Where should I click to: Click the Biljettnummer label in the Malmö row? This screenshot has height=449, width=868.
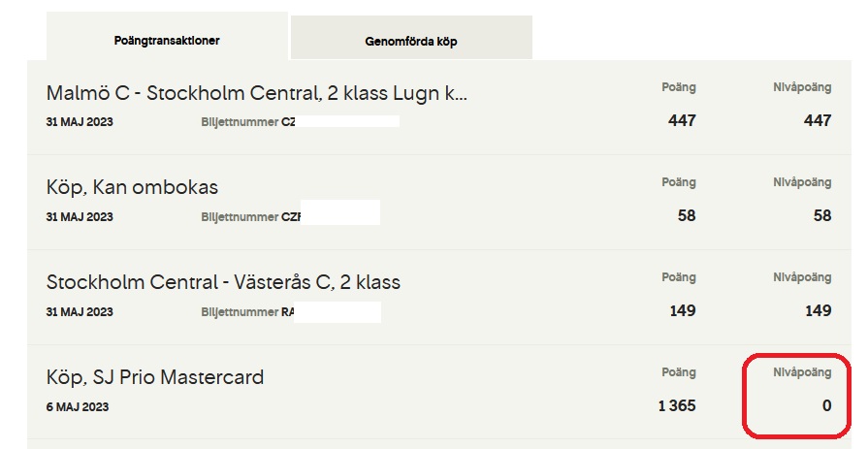[240, 122]
